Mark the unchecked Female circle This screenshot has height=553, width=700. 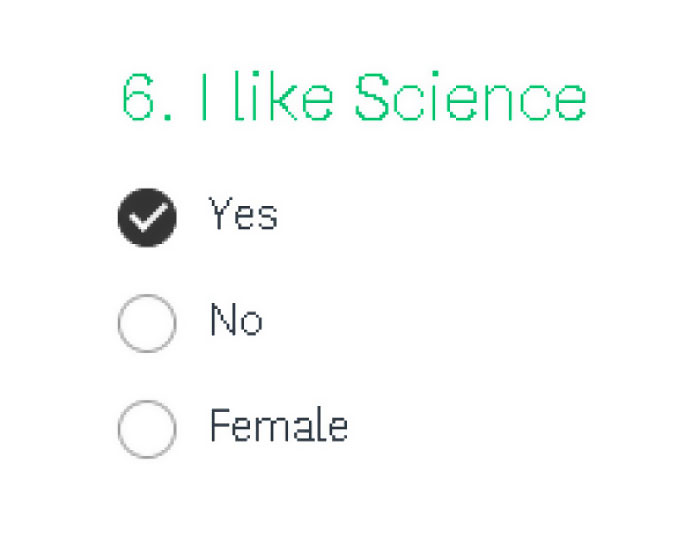pos(147,428)
